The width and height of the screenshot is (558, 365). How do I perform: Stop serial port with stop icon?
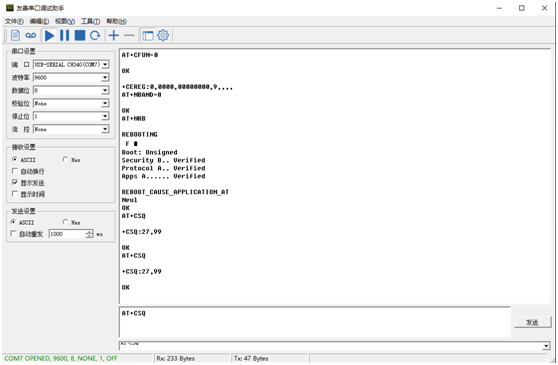[x=80, y=36]
